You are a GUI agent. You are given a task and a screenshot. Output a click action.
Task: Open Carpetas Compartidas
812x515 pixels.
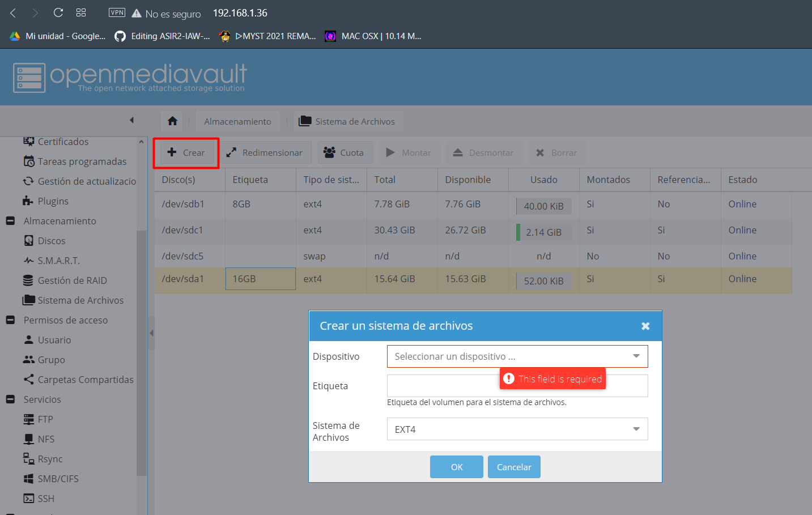click(x=86, y=380)
